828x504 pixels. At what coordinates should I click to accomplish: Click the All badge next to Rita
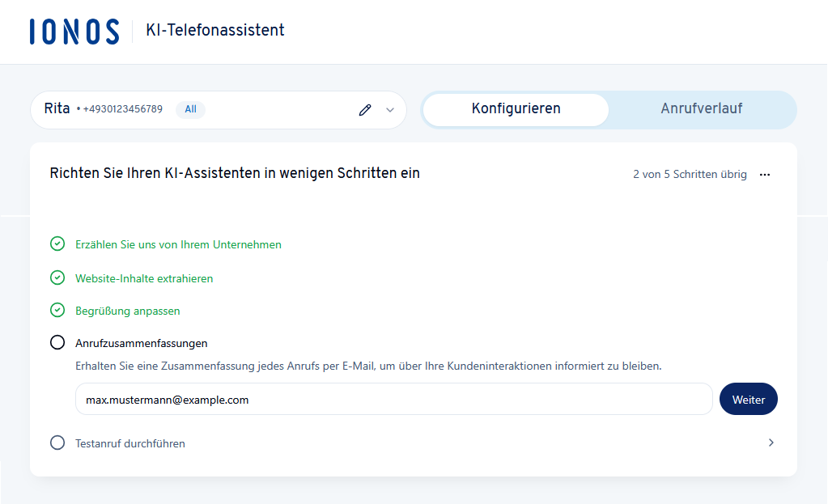tap(190, 108)
